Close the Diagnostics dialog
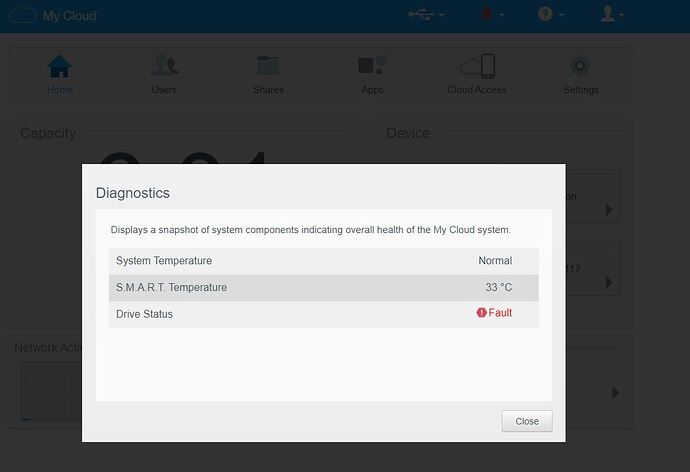The image size is (690, 472). coord(527,421)
